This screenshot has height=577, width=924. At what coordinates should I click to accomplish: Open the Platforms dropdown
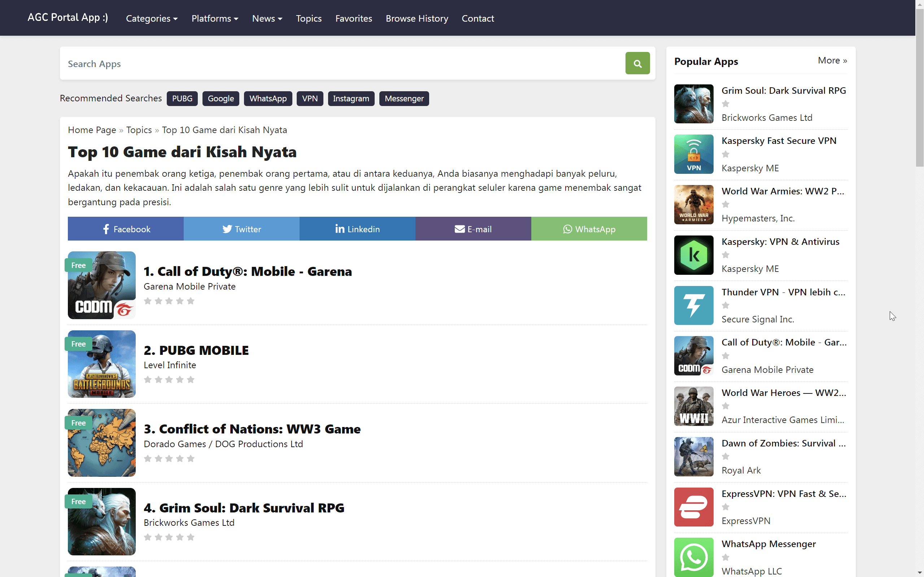point(215,18)
